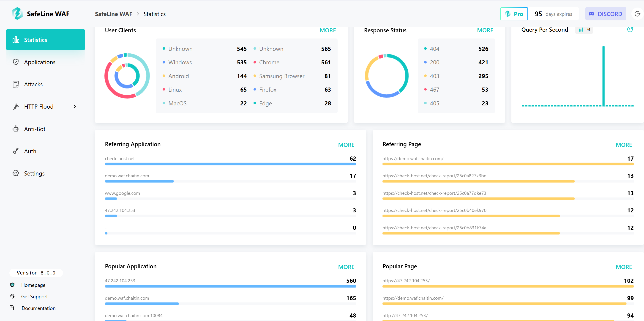Click the Homepage shield icon
644x321 pixels.
[x=12, y=285]
